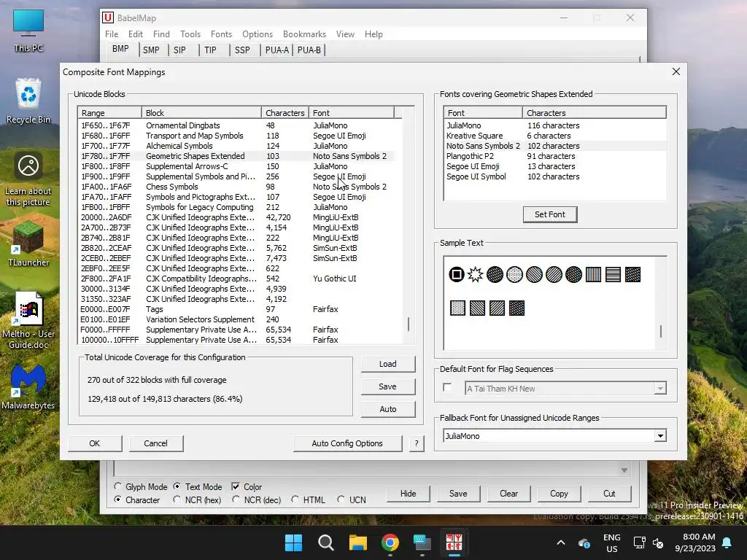Viewport: 747px width, 560px height.
Task: Sort Unicode Blocks by the Characters column
Action: point(285,113)
